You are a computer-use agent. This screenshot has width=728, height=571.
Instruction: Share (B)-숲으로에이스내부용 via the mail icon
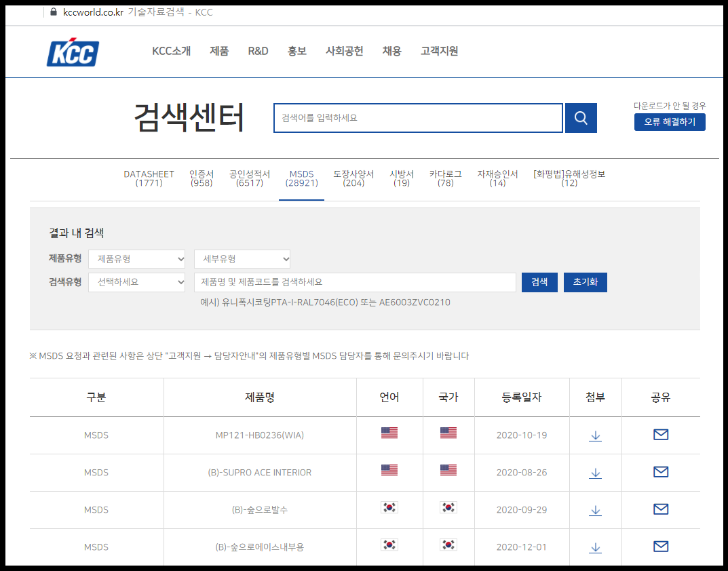[x=661, y=547]
